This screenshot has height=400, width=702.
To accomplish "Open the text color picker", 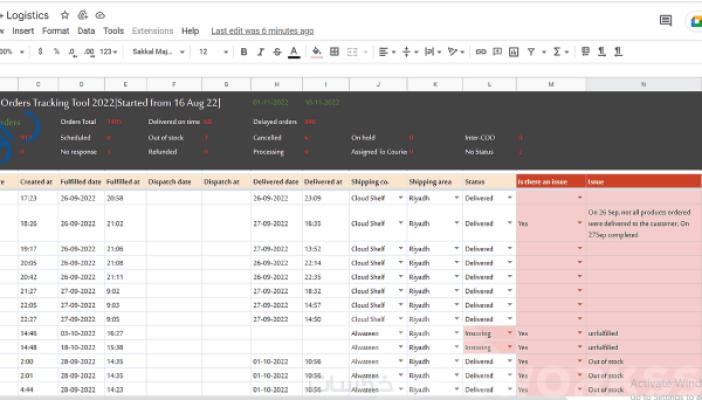I will point(294,52).
